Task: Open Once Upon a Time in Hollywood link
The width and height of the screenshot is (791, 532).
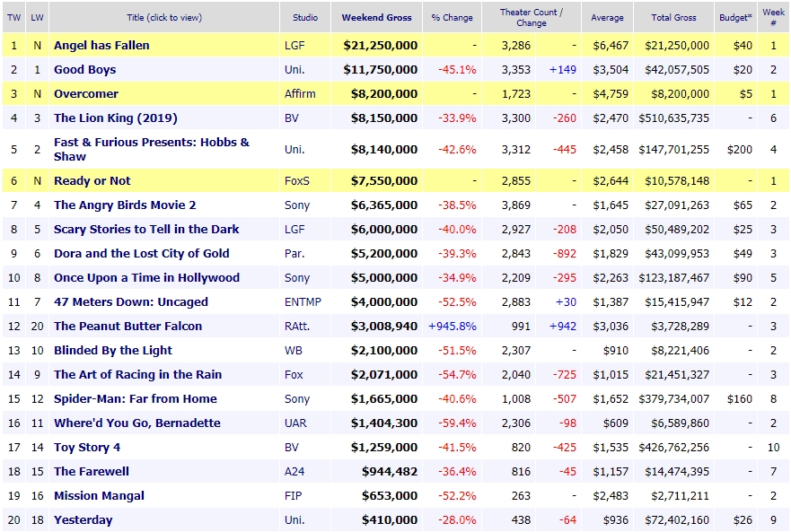Action: click(x=146, y=277)
